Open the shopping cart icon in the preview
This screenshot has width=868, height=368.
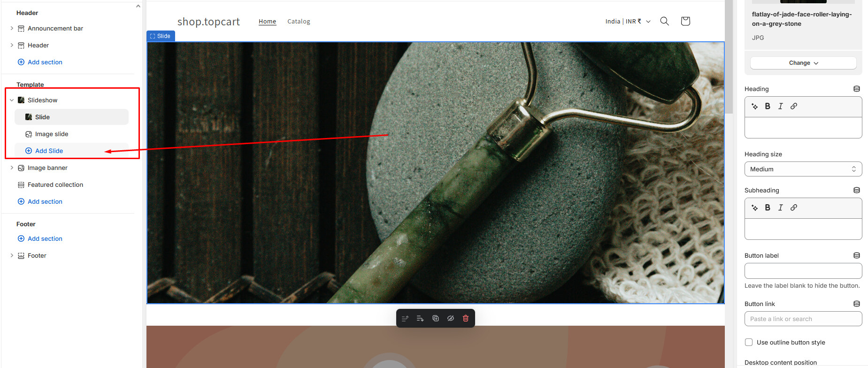pos(685,21)
